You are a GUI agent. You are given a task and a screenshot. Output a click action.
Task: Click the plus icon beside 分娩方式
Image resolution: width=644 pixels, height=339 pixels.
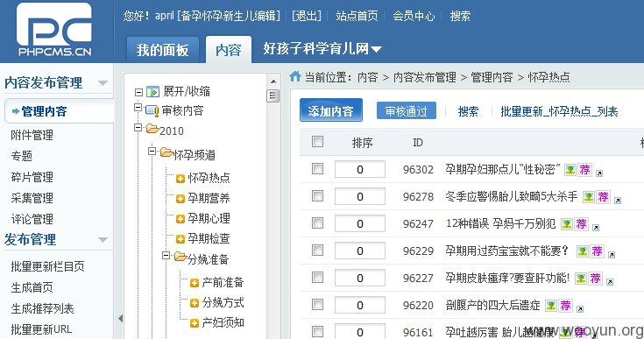coord(195,303)
